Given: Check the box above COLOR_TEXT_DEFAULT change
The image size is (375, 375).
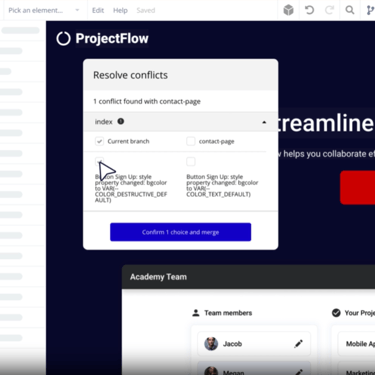Looking at the screenshot, I should click(191, 162).
